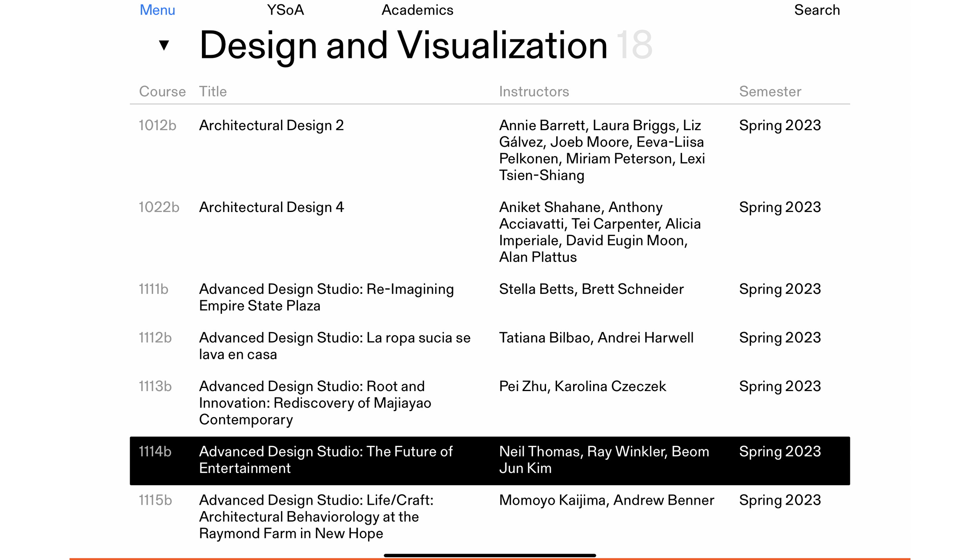Open Rediscovery of Majiayao Contemporary studio
Screen dimensions: 980x560
315,402
